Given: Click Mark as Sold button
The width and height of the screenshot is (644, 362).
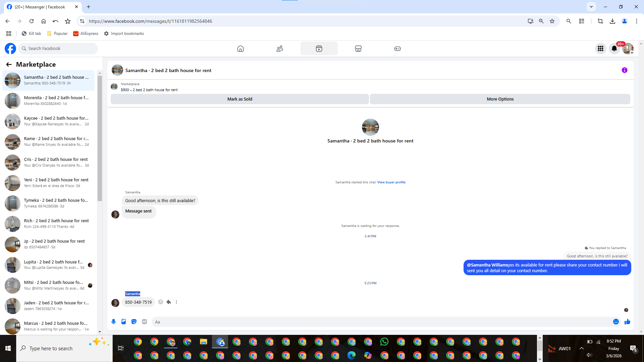Looking at the screenshot, I should click(239, 99).
